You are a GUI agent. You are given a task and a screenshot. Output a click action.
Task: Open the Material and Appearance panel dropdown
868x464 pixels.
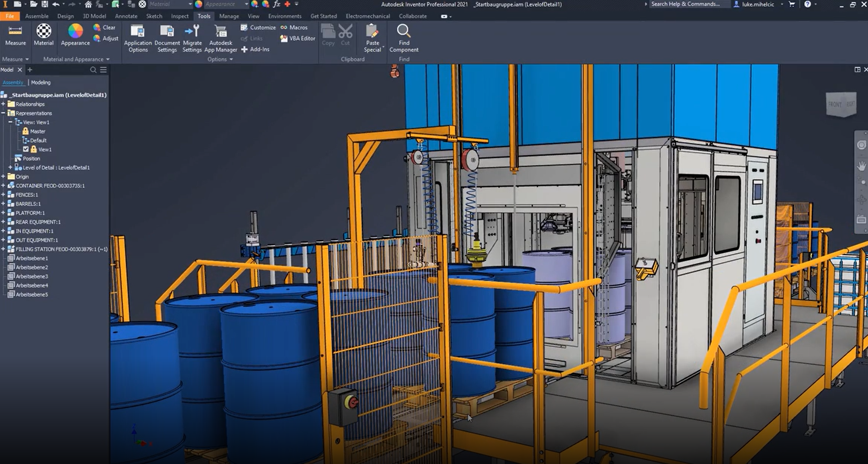[108, 59]
